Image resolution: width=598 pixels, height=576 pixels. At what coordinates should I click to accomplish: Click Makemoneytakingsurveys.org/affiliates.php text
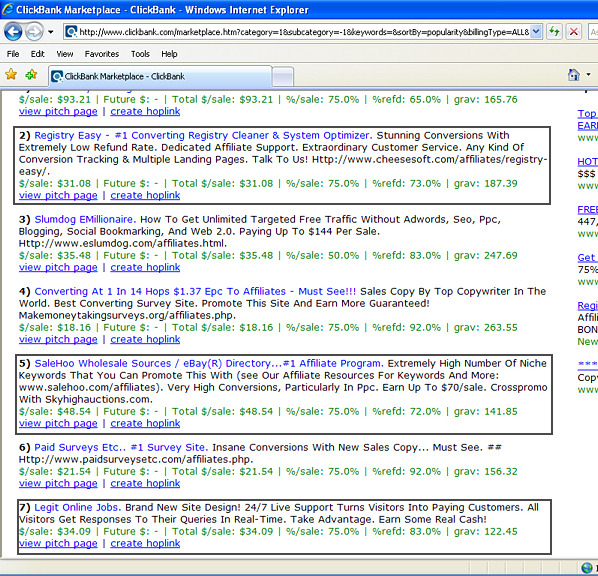tap(127, 315)
